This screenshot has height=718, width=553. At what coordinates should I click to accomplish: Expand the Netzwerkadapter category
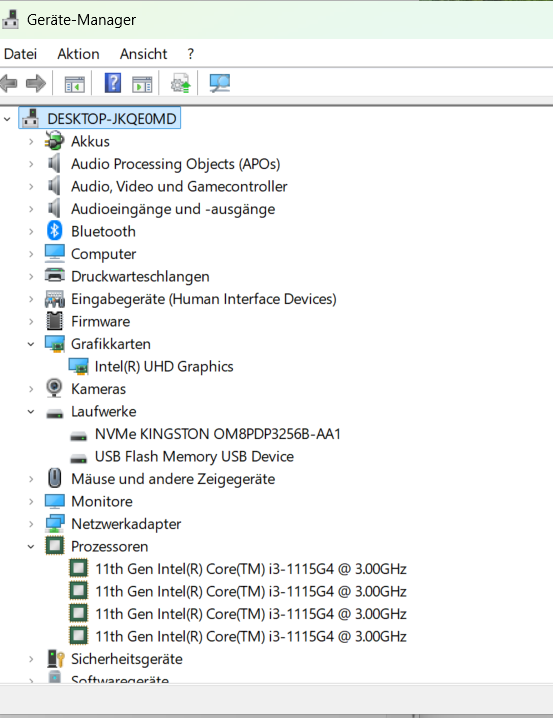pos(31,524)
